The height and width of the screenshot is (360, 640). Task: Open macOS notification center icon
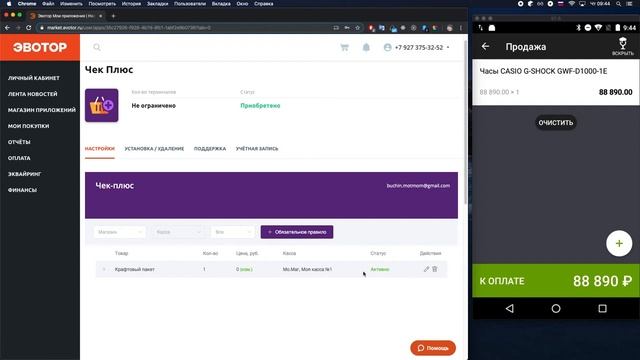point(630,4)
